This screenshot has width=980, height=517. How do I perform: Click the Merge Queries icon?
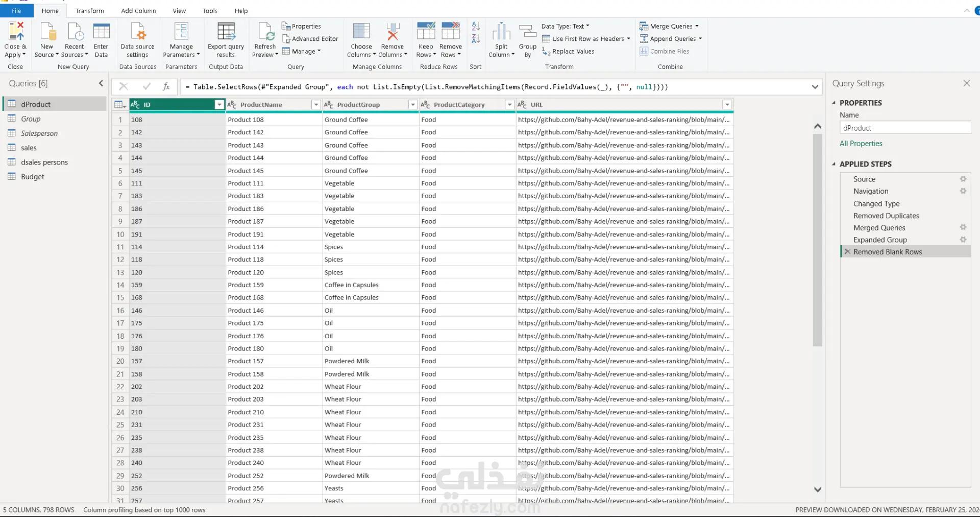(x=644, y=26)
